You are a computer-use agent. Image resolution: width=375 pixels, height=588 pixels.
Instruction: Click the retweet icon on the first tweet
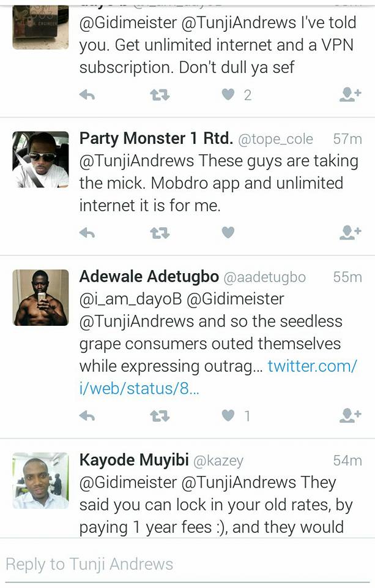point(160,96)
